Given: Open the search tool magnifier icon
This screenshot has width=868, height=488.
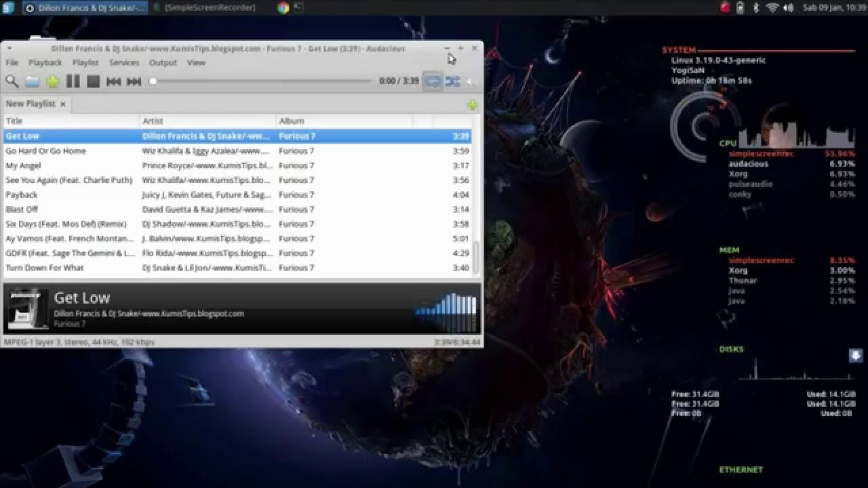Looking at the screenshot, I should pyautogui.click(x=12, y=81).
